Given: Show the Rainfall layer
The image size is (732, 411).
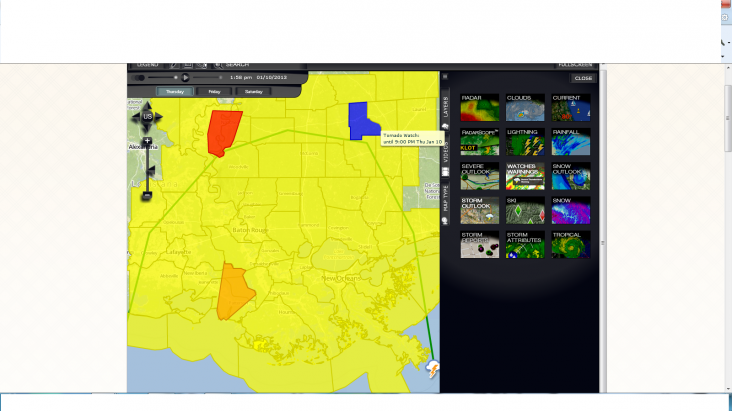Looking at the screenshot, I should (571, 142).
